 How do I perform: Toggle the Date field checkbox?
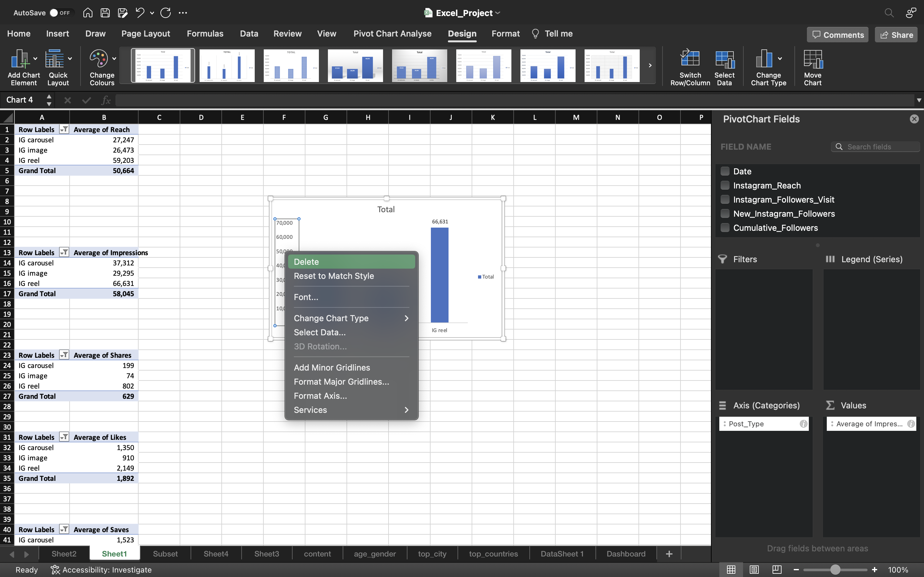point(725,171)
